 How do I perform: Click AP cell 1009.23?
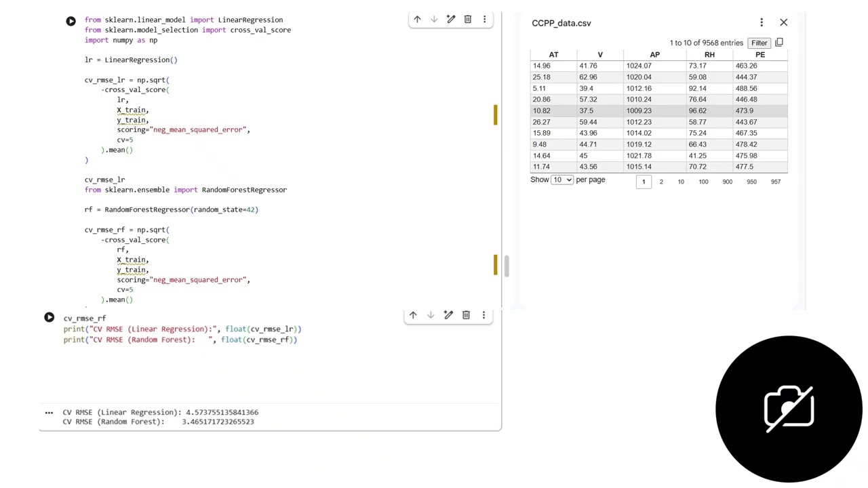point(639,110)
